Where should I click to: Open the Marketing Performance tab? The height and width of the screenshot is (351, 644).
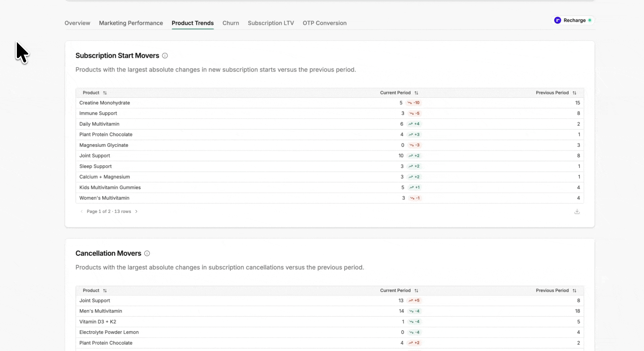(131, 23)
